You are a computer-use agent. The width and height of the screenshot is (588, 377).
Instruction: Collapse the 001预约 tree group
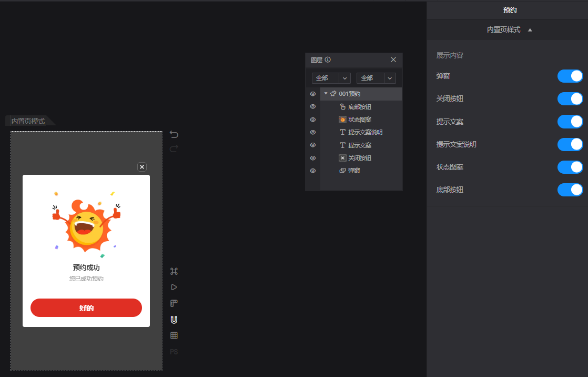[326, 94]
